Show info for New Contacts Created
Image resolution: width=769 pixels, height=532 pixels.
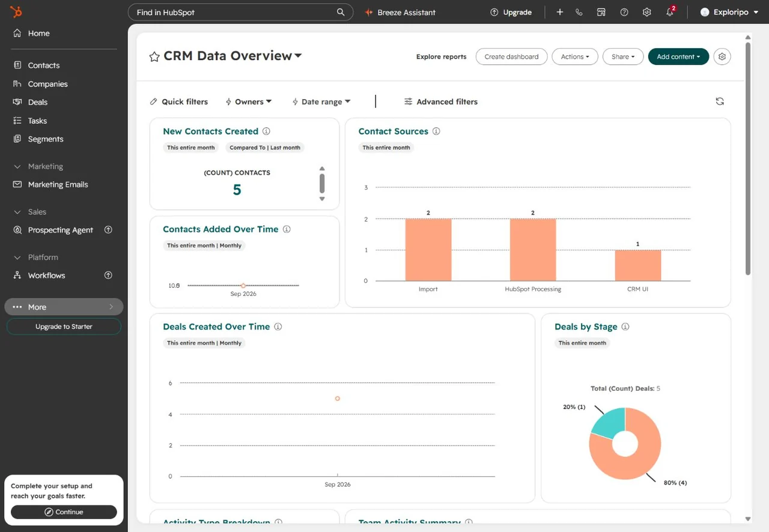click(x=266, y=131)
